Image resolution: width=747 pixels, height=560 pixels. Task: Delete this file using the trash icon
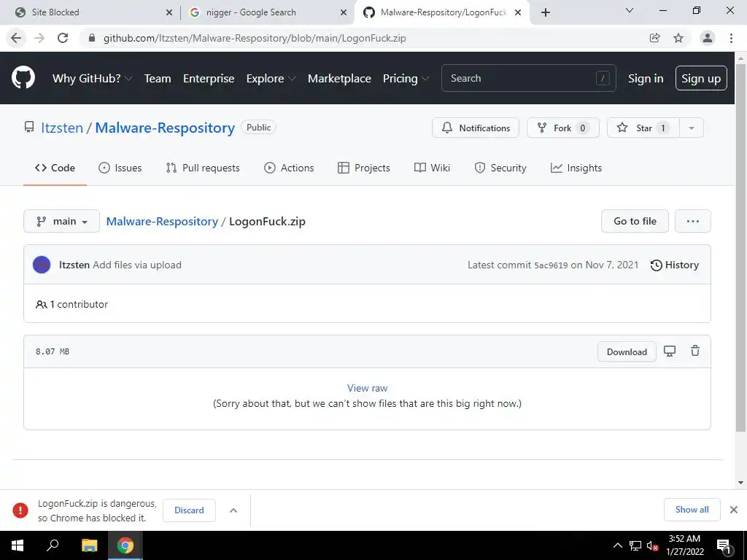coord(695,351)
